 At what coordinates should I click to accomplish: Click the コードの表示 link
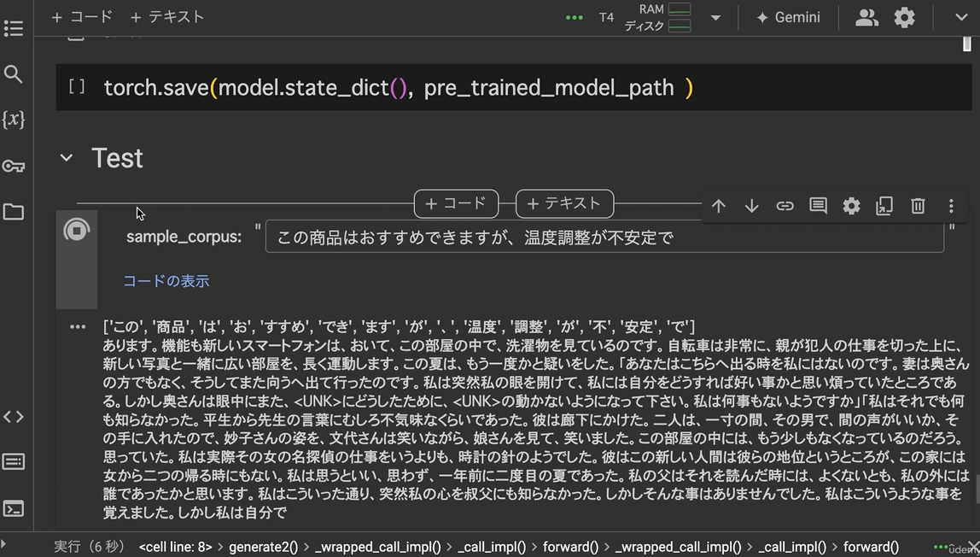[166, 281]
